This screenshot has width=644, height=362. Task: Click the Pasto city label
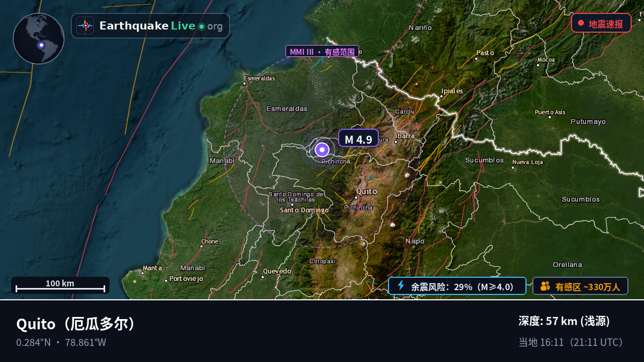[x=485, y=53]
